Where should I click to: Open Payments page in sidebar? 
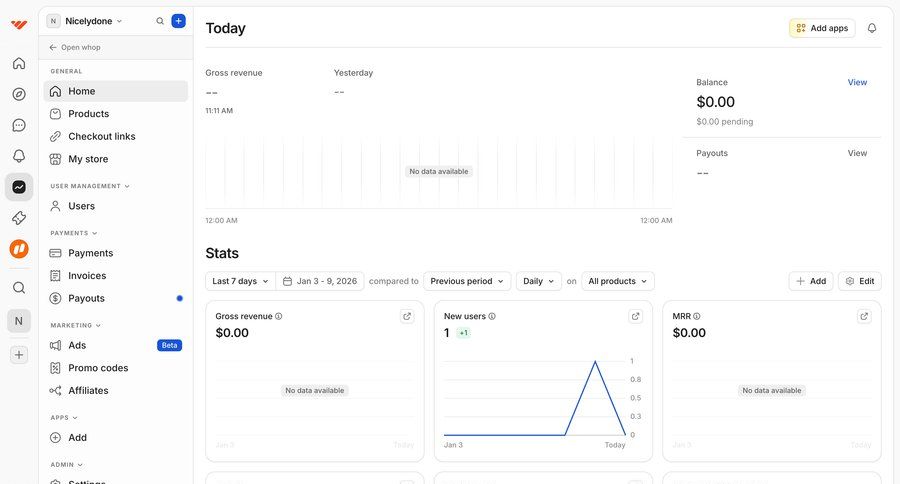pyautogui.click(x=115, y=253)
